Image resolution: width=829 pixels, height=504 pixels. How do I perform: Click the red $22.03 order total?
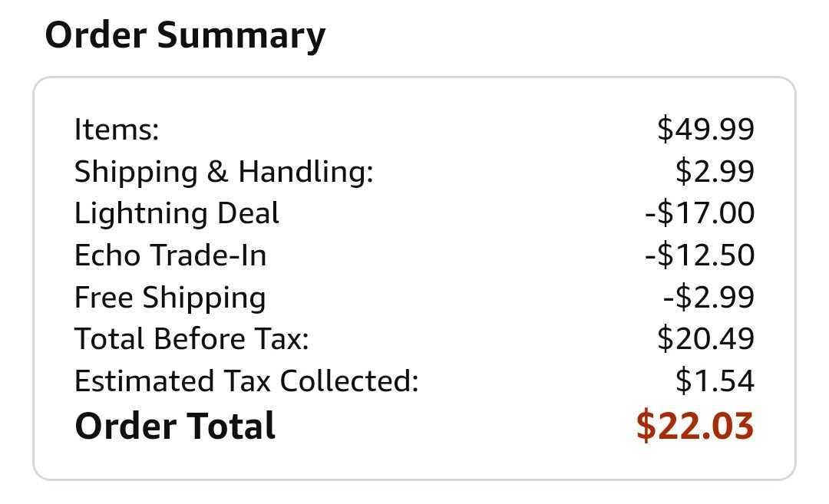click(x=695, y=426)
